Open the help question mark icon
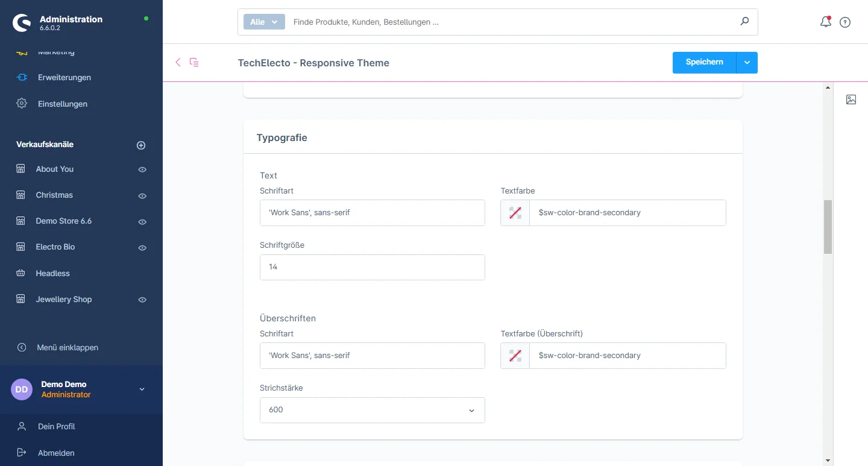Viewport: 868px width, 466px height. click(845, 22)
